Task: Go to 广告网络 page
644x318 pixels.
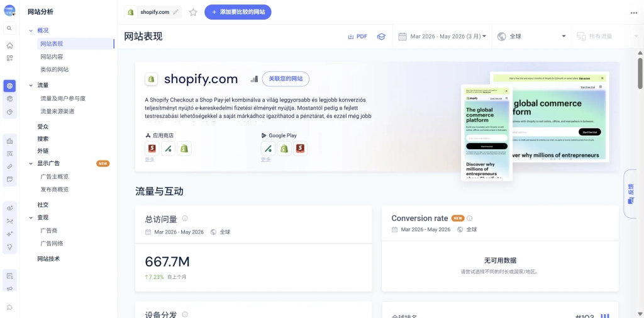Action: pos(52,244)
